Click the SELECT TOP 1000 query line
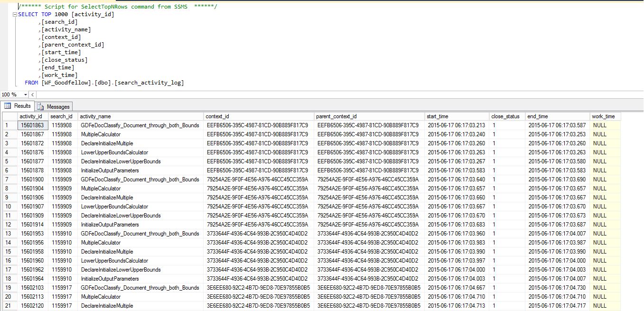The width and height of the screenshot is (644, 311). (x=66, y=14)
